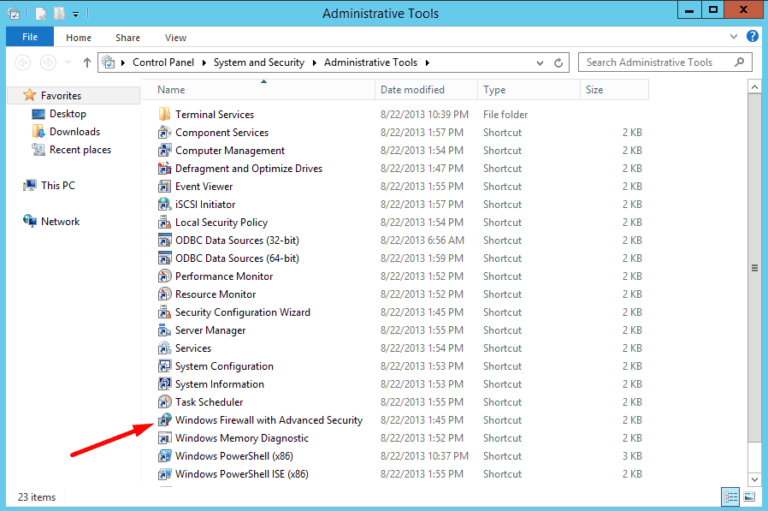Select the Services gear icon
Image resolution: width=768 pixels, height=511 pixels.
pos(165,348)
